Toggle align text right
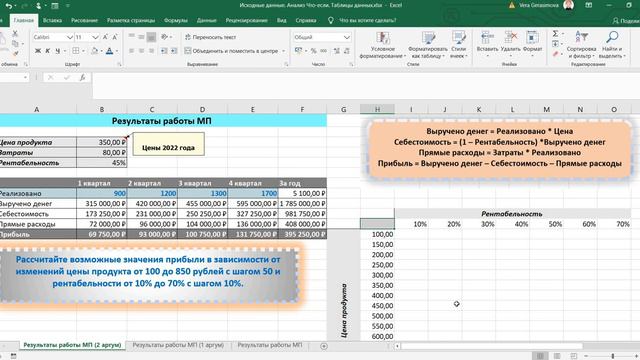 coord(151,51)
